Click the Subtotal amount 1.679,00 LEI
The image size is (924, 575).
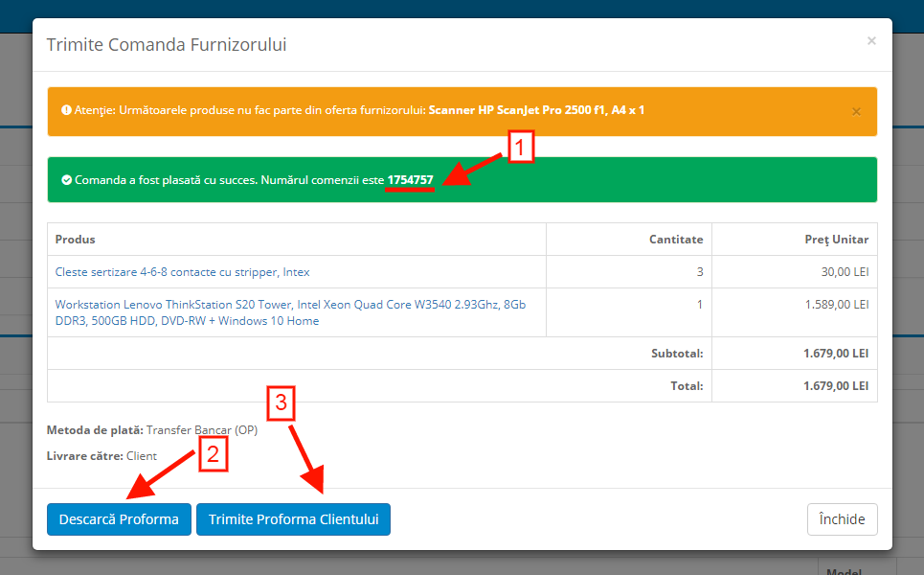(836, 354)
